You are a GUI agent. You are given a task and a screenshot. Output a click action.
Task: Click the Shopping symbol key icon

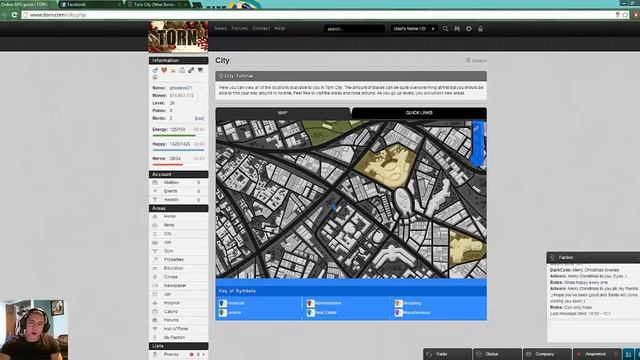[398, 303]
